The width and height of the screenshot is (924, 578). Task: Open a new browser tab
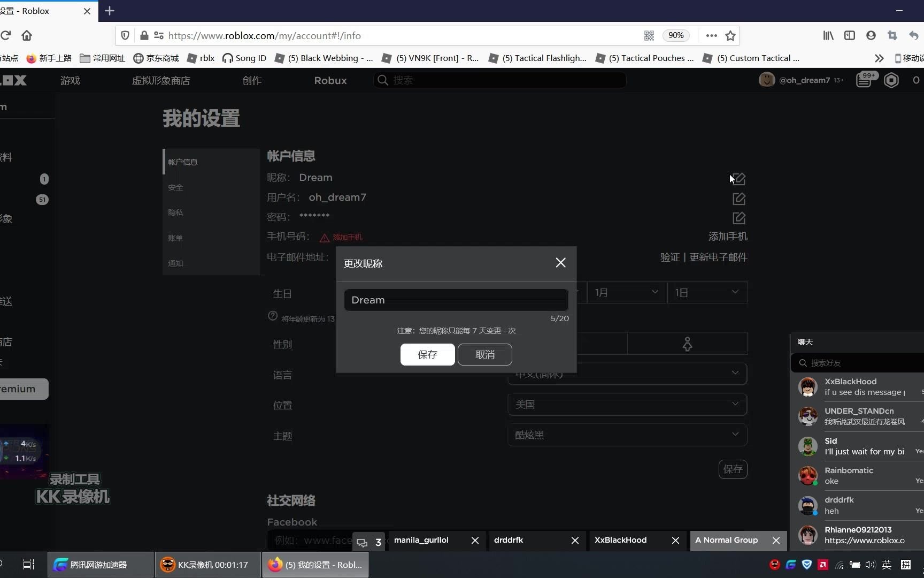point(110,11)
